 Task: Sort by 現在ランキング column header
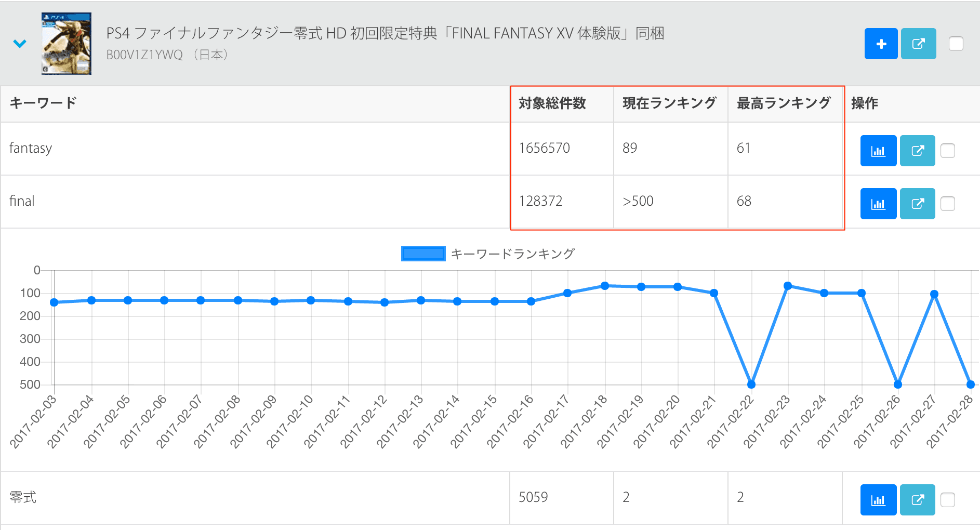(x=669, y=103)
